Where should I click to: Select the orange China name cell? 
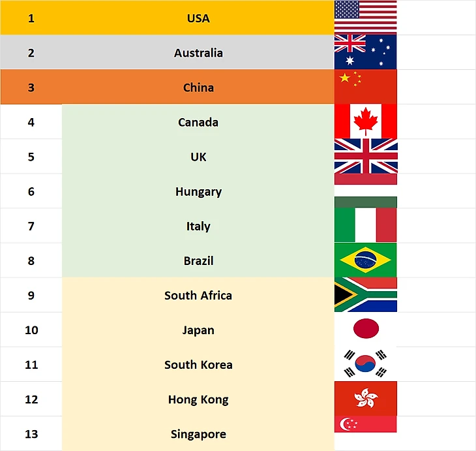198,87
